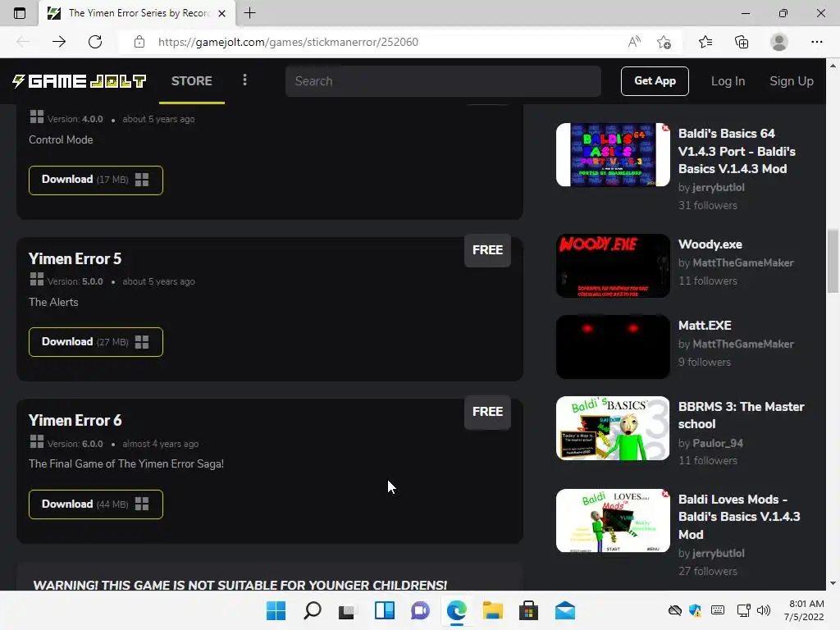This screenshot has width=840, height=630.
Task: Open Baldi's Basics 64 V1.4.3 Port title
Action: (737, 151)
